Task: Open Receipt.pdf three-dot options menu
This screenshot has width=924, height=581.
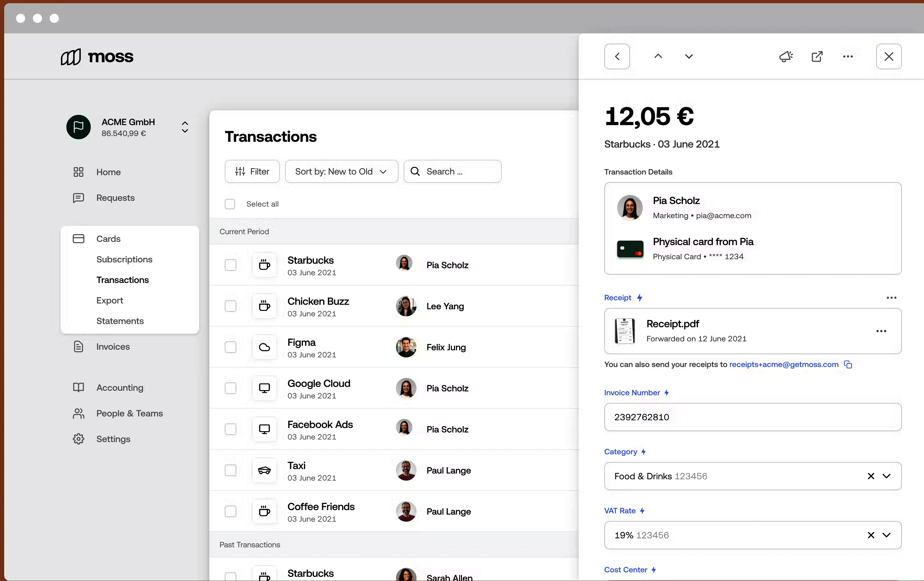Action: point(881,331)
